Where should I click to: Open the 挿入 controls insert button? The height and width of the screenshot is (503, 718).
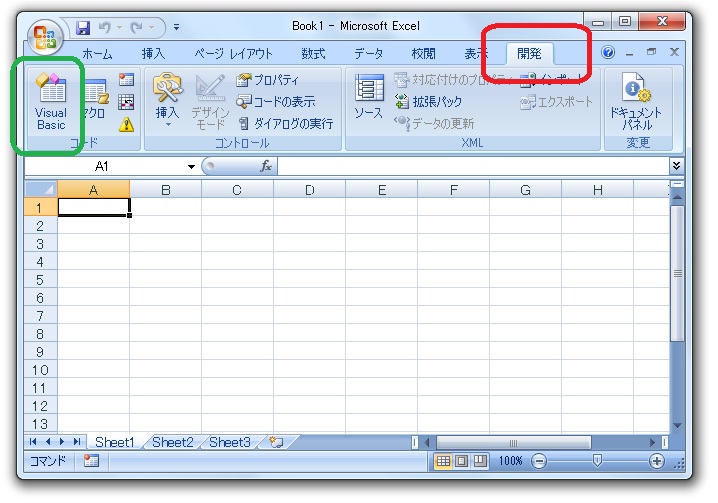168,101
